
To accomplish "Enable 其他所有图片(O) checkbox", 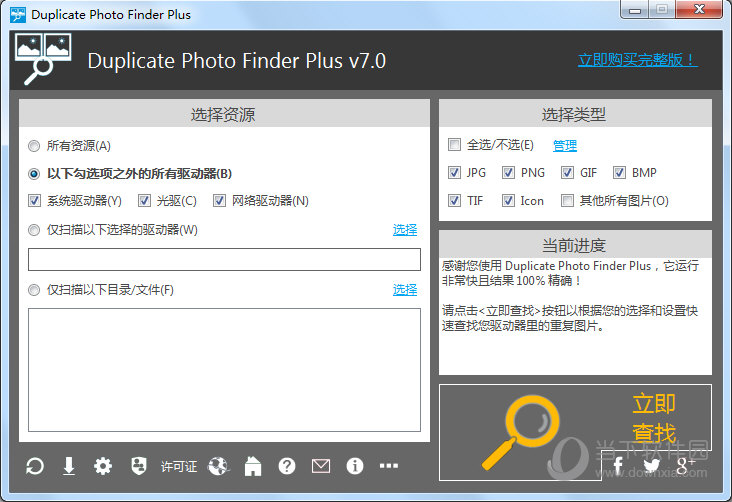I will tap(567, 201).
